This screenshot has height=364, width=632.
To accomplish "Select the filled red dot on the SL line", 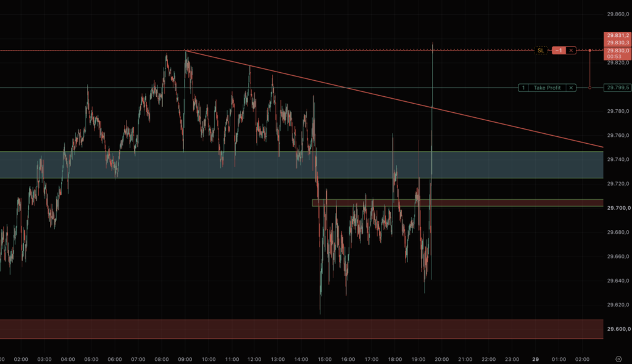I will (589, 51).
